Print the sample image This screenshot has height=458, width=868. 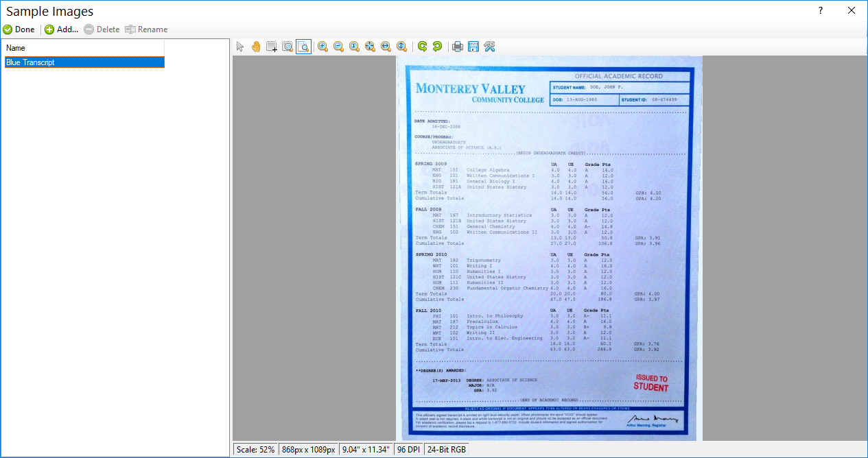pyautogui.click(x=457, y=47)
